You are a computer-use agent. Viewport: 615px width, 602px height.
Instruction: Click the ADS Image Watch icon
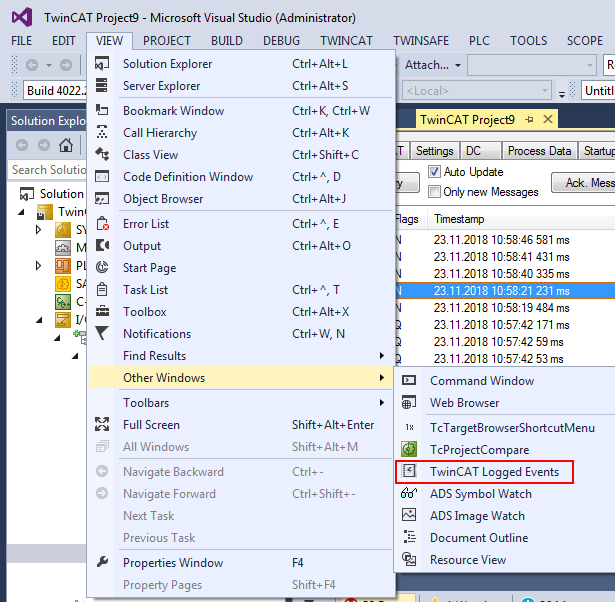click(x=409, y=515)
